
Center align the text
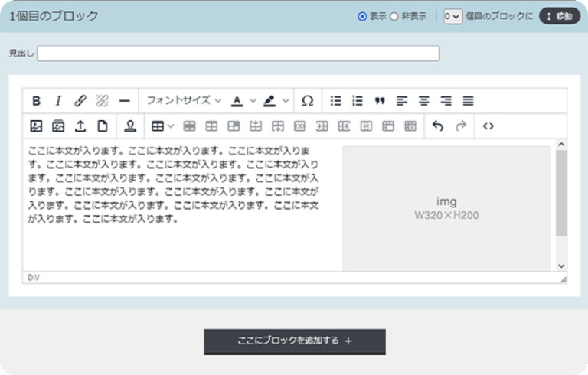click(423, 100)
